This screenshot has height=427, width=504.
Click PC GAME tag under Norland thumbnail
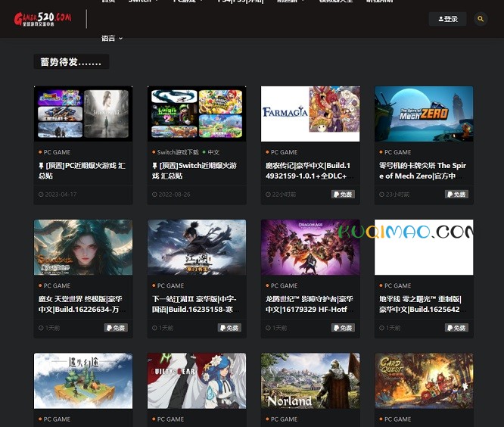(x=282, y=419)
